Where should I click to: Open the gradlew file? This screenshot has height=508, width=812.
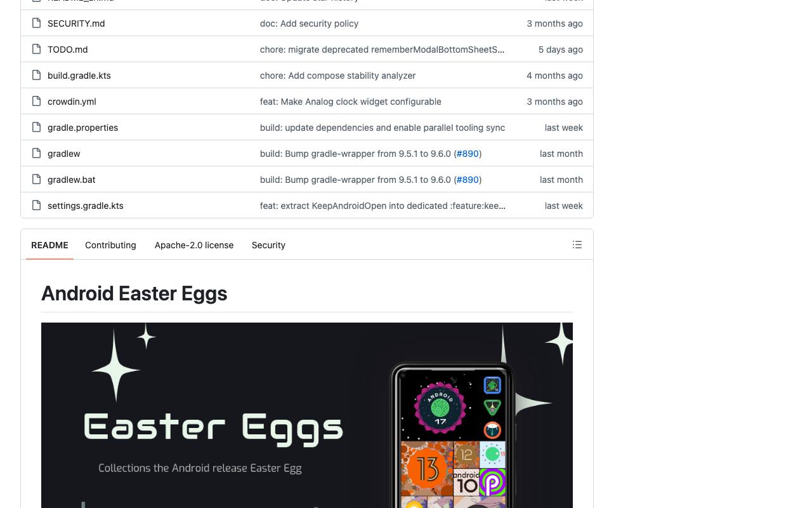coord(63,154)
